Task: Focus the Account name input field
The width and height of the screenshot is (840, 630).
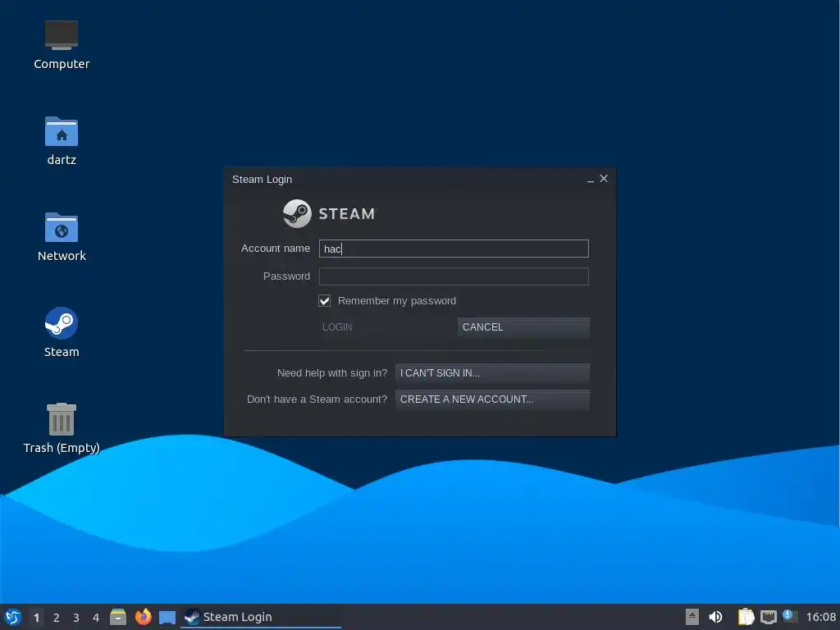Action: [454, 249]
